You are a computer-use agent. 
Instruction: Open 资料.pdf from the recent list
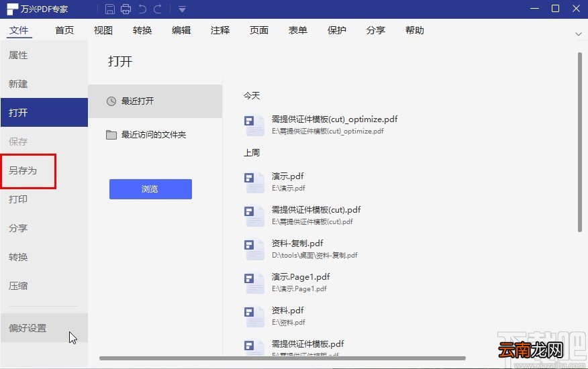tap(288, 311)
